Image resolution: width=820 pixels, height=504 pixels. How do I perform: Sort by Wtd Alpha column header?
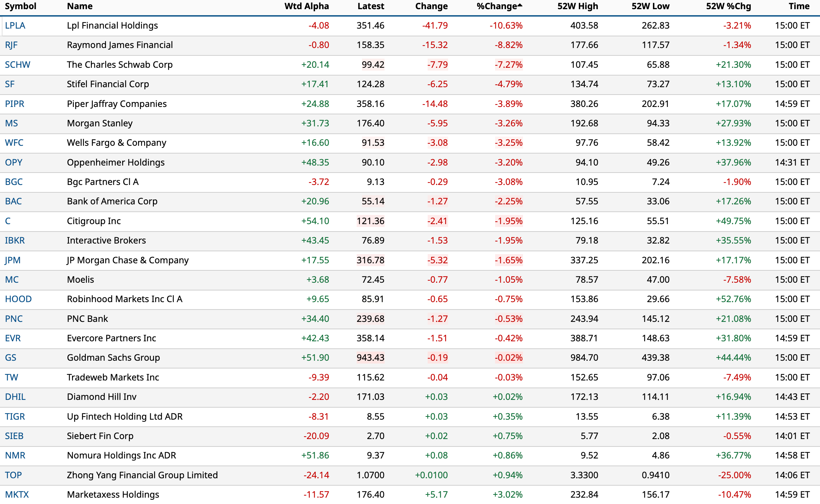(x=306, y=6)
